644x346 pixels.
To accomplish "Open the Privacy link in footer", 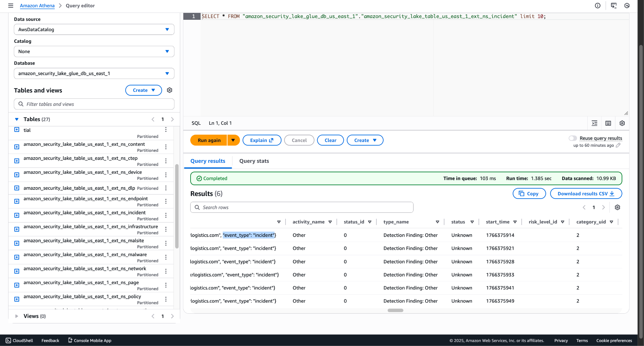I will point(561,340).
